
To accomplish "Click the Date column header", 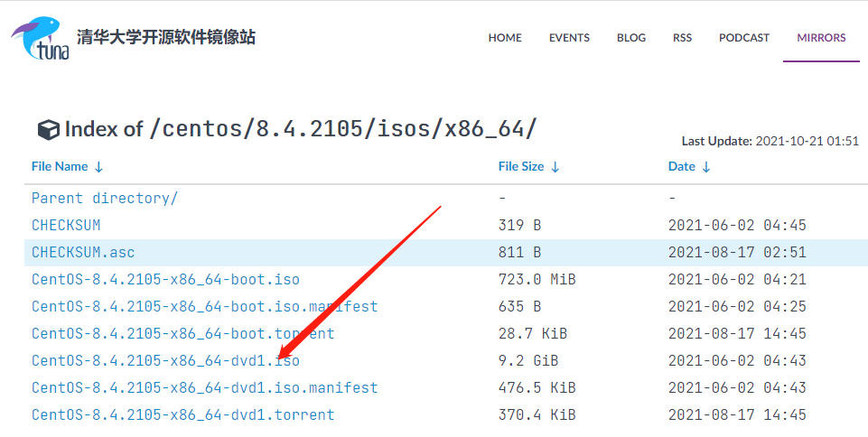I will [x=681, y=166].
